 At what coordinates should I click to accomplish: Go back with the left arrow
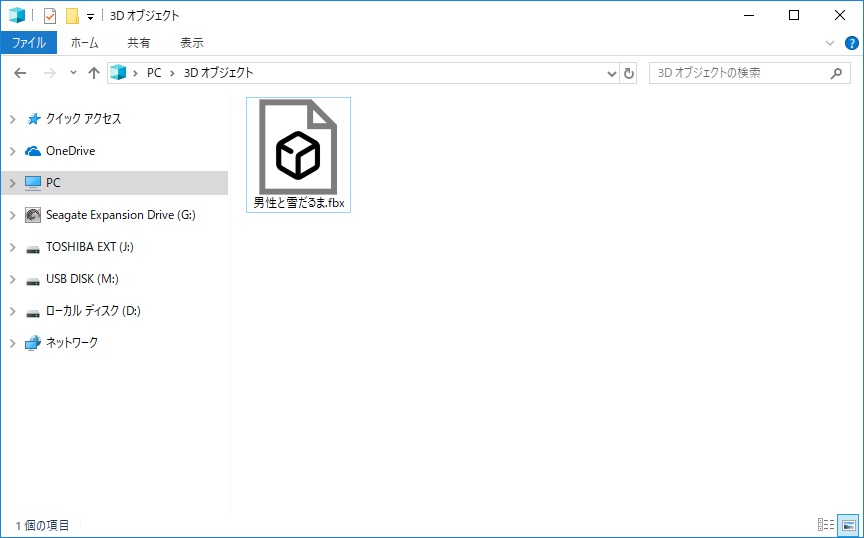(20, 73)
